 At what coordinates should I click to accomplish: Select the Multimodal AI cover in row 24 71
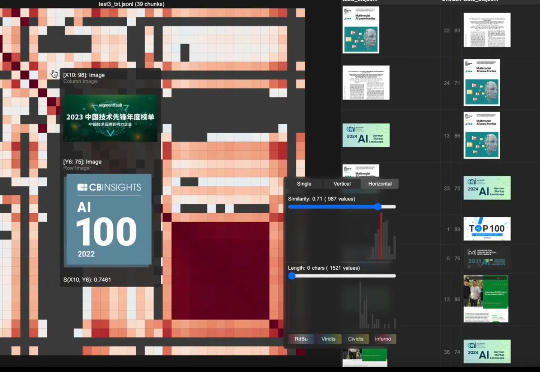point(482,82)
